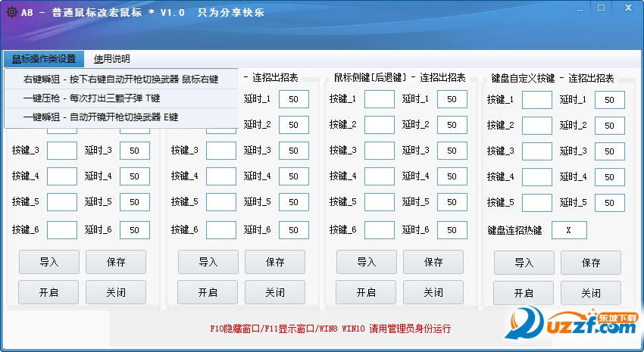Click 按键_1 field in 鼠标侧键[后退键] column

pos(380,99)
